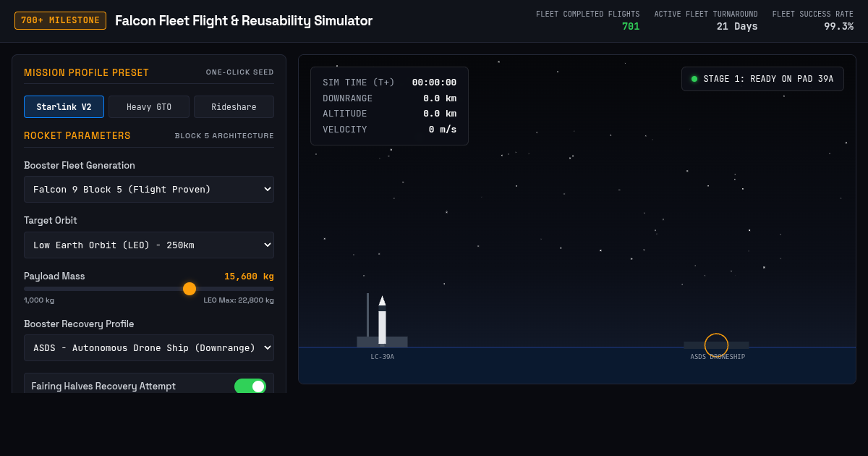Screen dimensions: 868x456
Task: Click the LC-39A pad label
Action: (383, 357)
